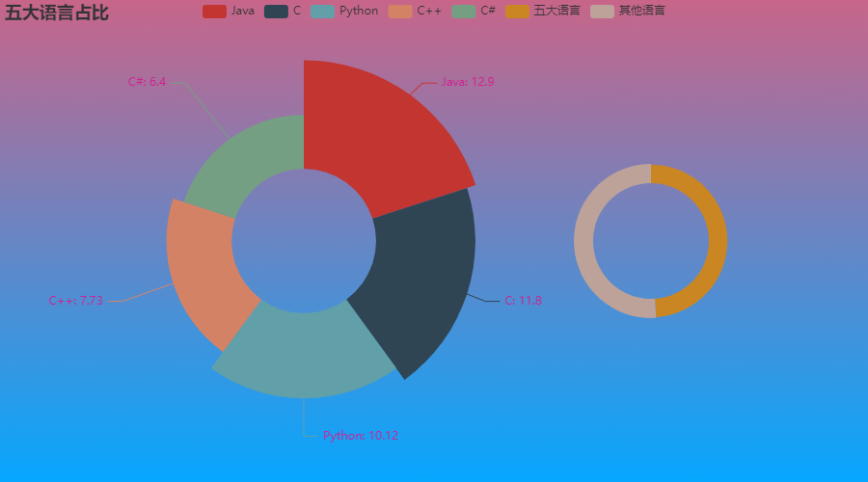This screenshot has height=482, width=868.
Task: Toggle the C# legend color swatch
Action: (464, 11)
